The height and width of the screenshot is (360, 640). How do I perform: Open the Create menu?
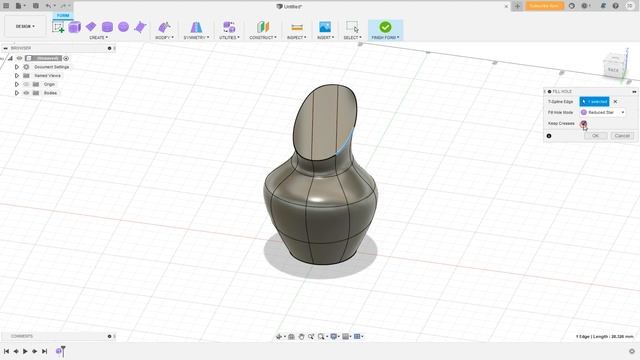click(98, 38)
